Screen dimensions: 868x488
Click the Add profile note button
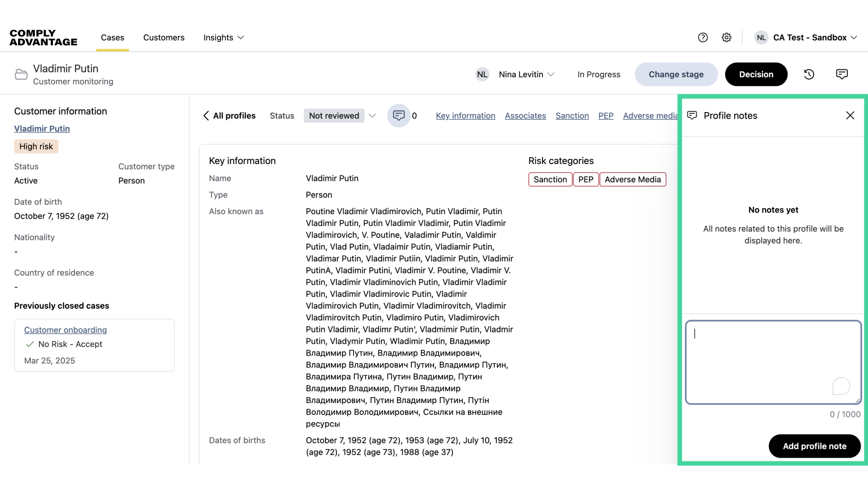click(814, 446)
